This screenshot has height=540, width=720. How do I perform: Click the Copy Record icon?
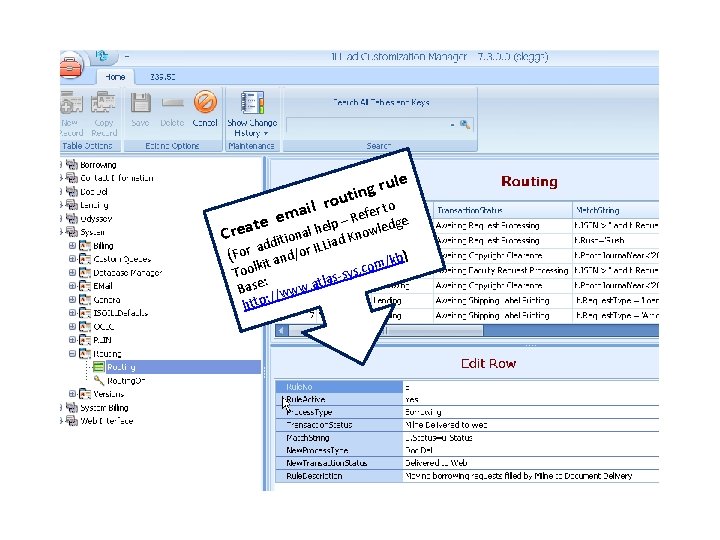[103, 102]
